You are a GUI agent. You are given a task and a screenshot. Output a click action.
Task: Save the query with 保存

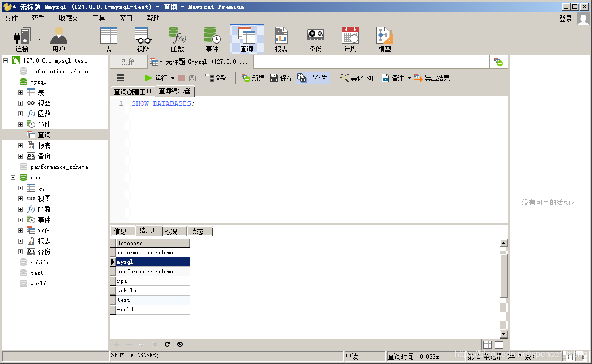point(281,77)
